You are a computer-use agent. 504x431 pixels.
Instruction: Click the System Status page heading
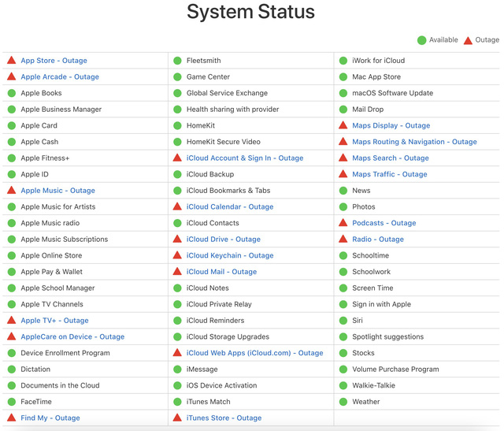[250, 13]
